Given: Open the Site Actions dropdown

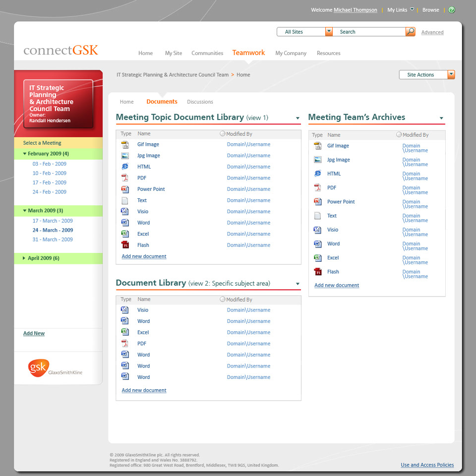Looking at the screenshot, I should click(451, 74).
